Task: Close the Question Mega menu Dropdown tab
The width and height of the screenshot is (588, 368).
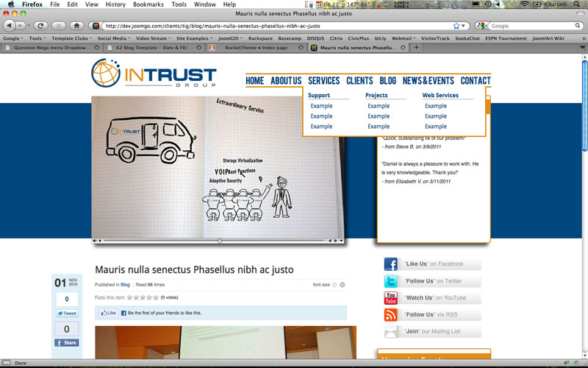Action: pos(97,48)
